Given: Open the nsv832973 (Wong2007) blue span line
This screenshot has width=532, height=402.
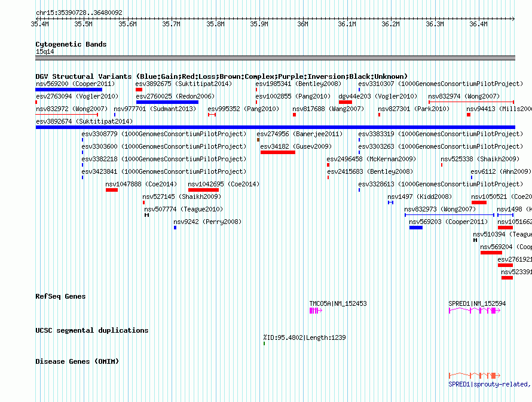Looking at the screenshot, I should click(450, 215).
